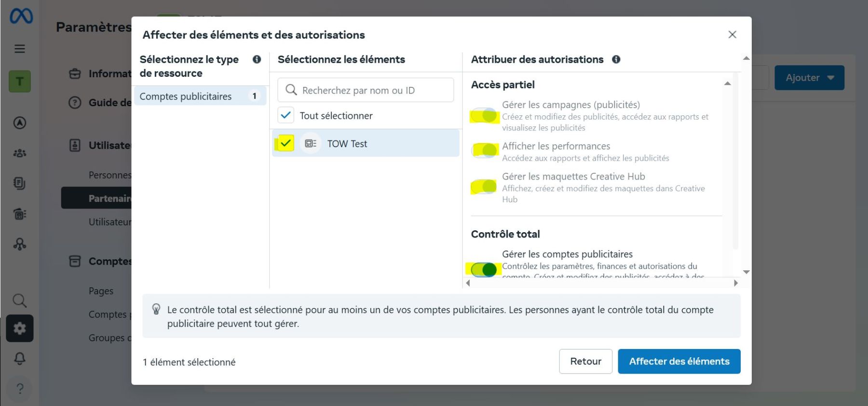
Task: Open the Ajouter dropdown button
Action: [x=809, y=78]
